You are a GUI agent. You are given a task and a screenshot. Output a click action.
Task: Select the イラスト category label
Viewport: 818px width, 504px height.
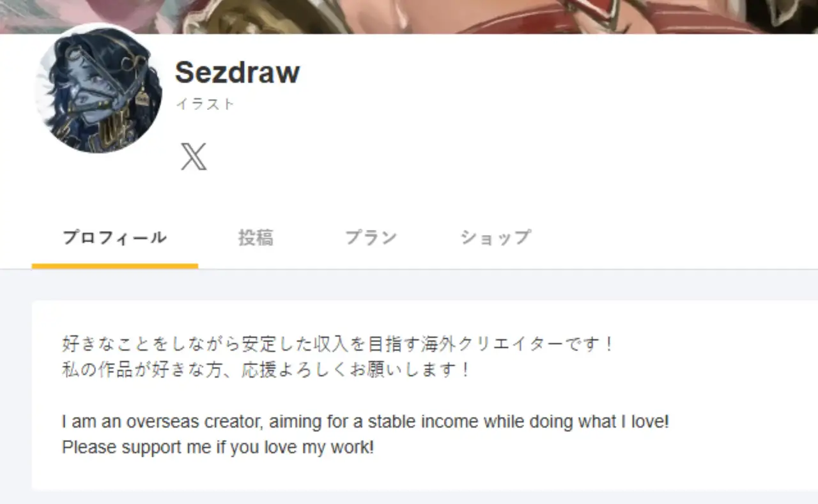tap(206, 104)
